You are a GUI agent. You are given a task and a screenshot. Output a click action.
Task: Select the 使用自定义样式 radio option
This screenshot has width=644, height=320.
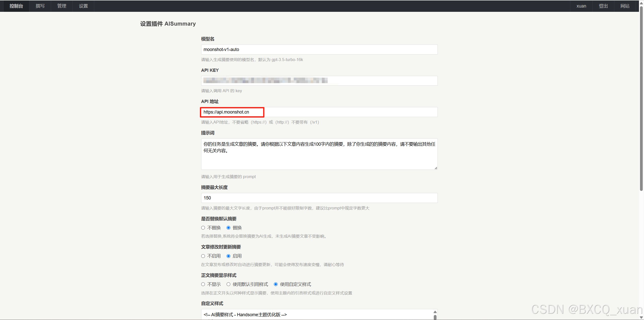[x=276, y=284]
